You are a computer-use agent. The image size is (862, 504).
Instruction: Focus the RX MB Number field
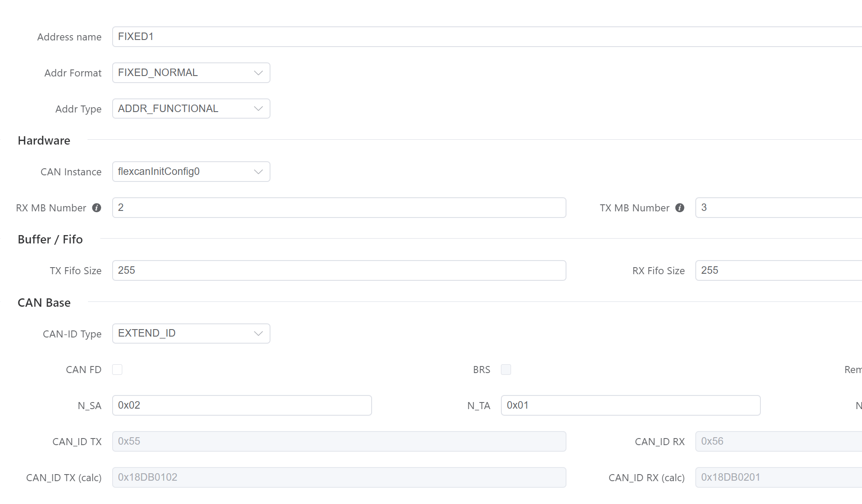(x=339, y=207)
